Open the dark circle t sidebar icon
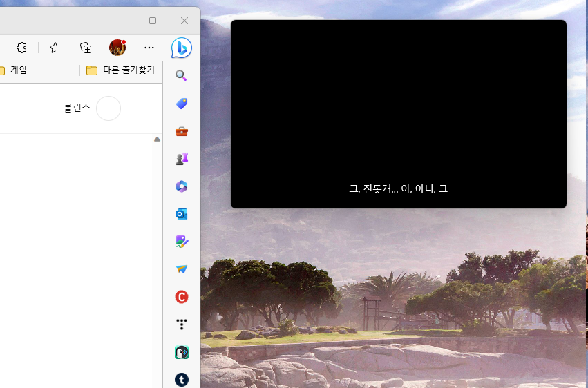 (x=182, y=380)
